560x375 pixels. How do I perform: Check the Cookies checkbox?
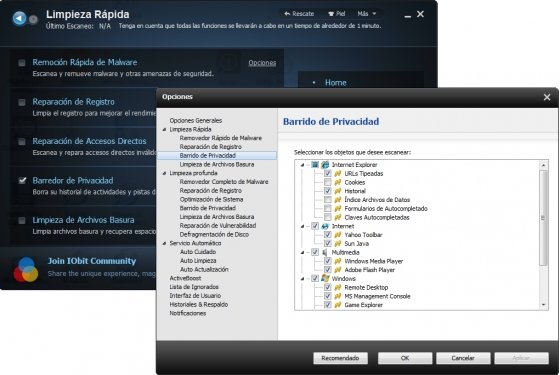(x=328, y=182)
